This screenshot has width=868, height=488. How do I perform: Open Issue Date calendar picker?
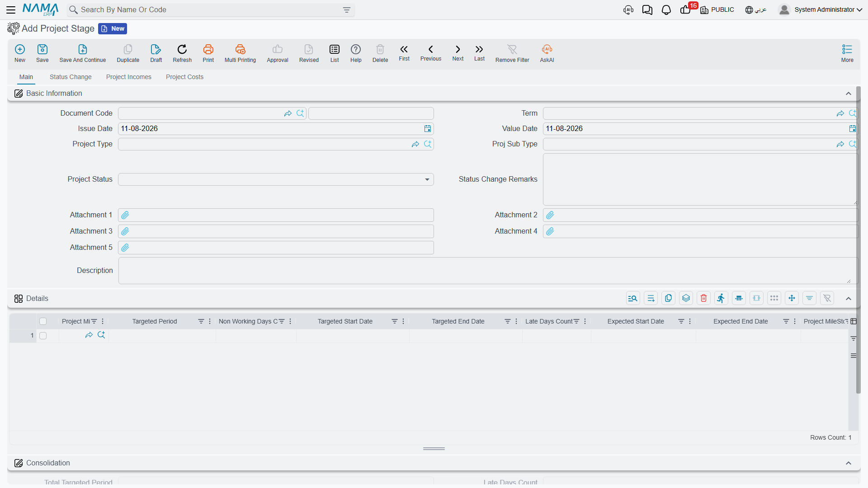coord(428,129)
